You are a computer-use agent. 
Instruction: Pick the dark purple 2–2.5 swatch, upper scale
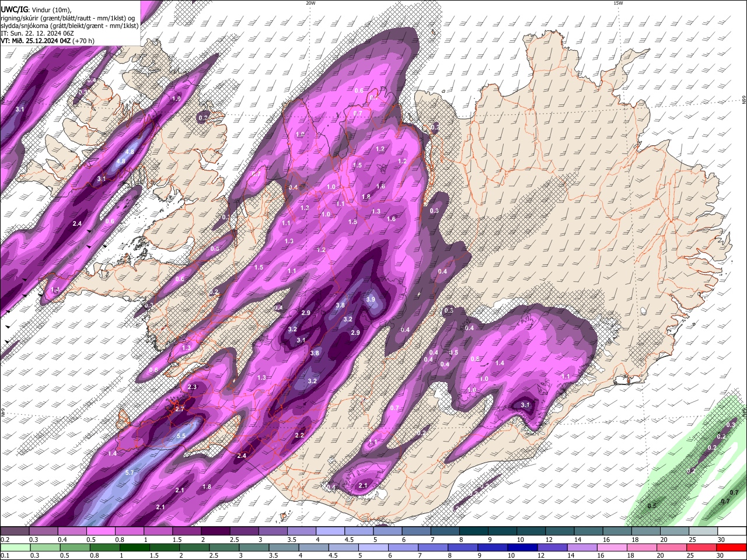[215, 531]
